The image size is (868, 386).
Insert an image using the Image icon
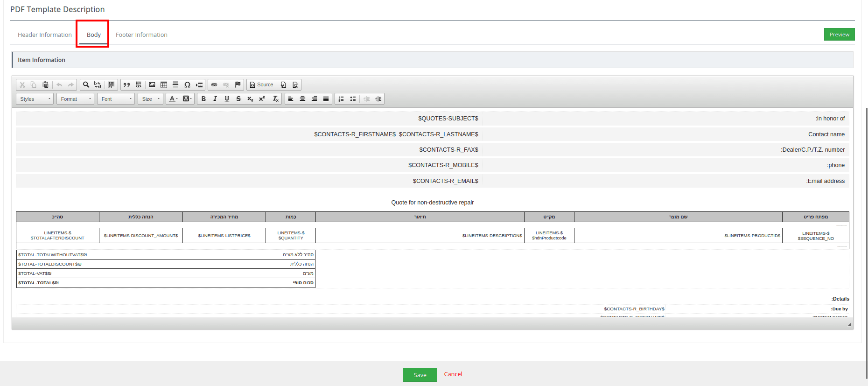pos(152,84)
